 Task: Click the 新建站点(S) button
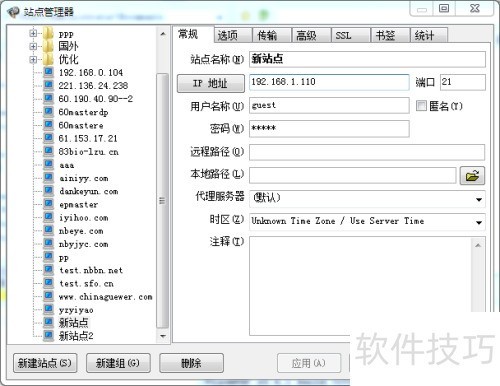pos(45,363)
